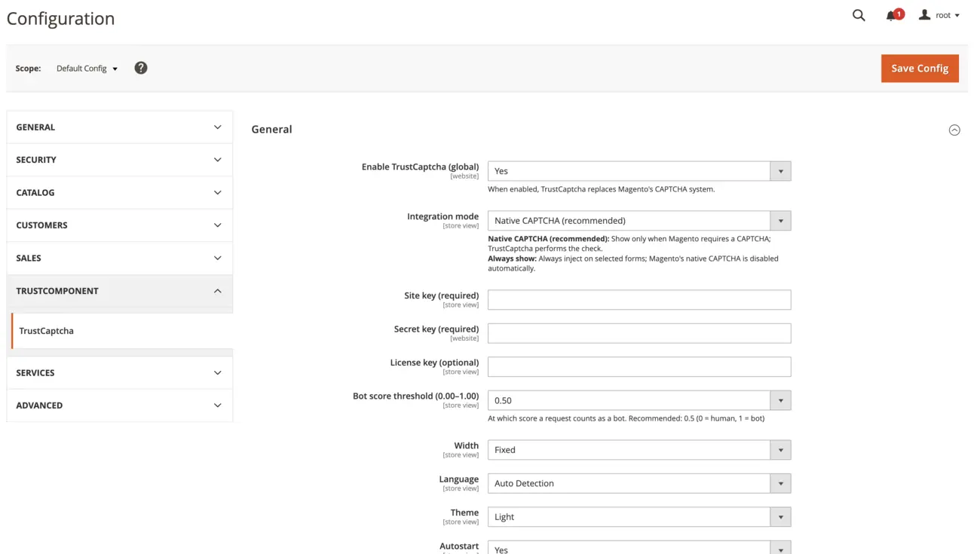Click inside the Site key field

pos(639,299)
